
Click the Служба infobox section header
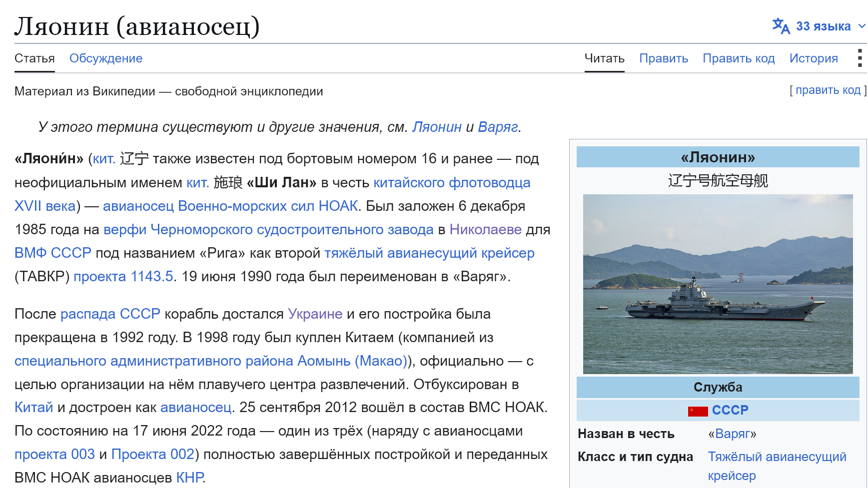tap(718, 387)
